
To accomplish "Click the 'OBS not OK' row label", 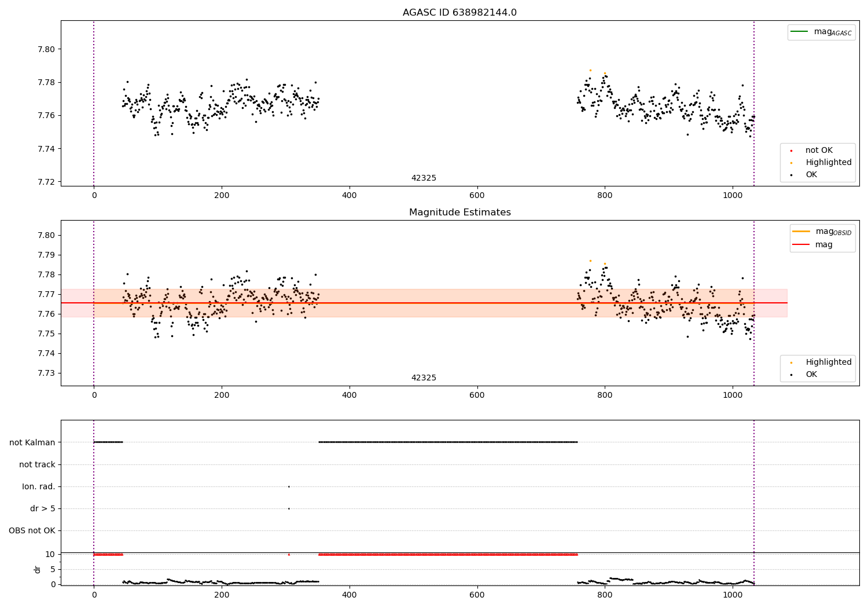I will point(32,530).
